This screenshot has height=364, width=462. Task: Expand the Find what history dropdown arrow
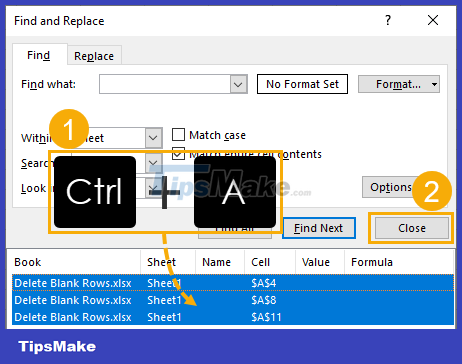(x=238, y=84)
